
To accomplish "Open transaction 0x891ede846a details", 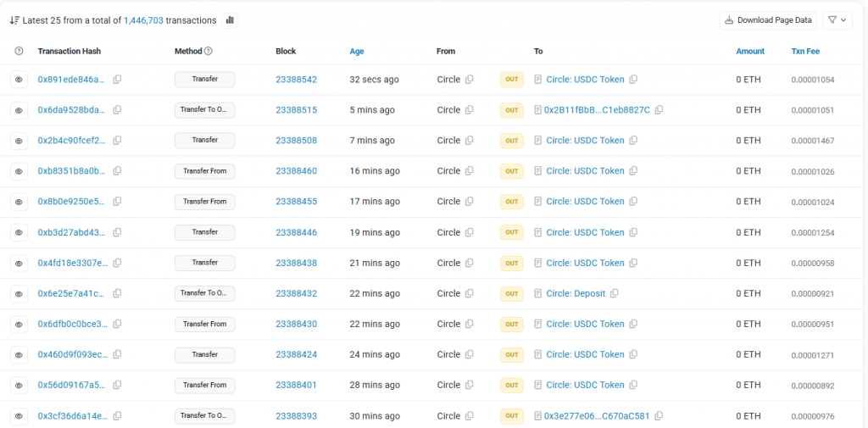I will 71,80.
